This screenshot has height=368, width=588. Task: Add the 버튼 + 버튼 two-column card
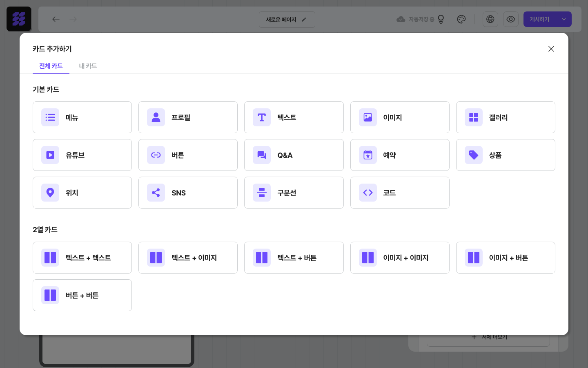[82, 295]
